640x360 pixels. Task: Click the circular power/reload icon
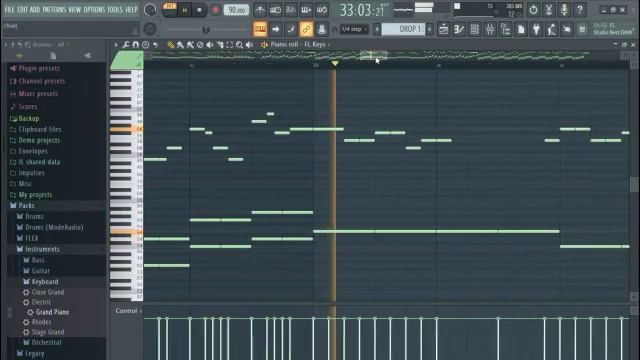click(x=533, y=9)
